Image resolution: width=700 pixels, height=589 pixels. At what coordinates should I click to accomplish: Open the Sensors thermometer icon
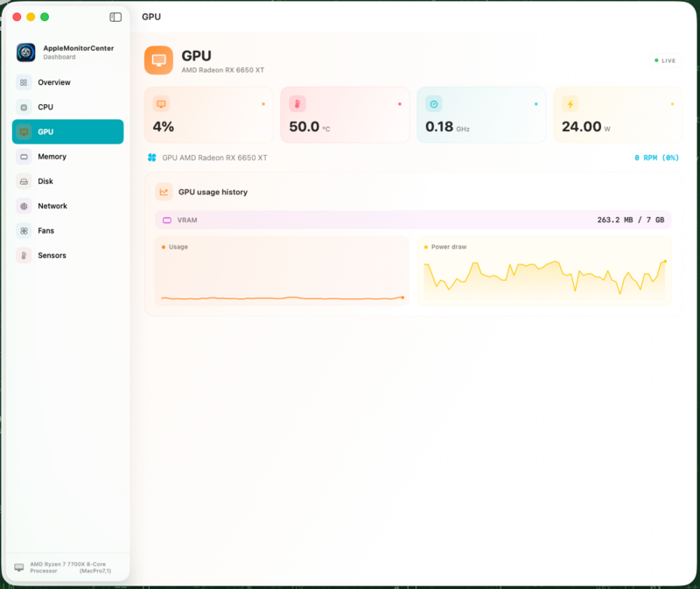[24, 256]
